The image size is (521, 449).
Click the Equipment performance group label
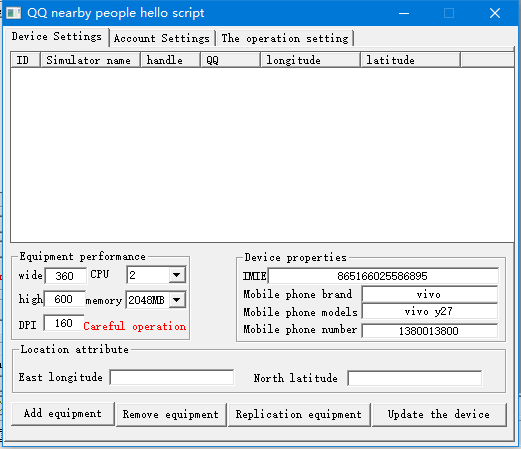point(82,256)
